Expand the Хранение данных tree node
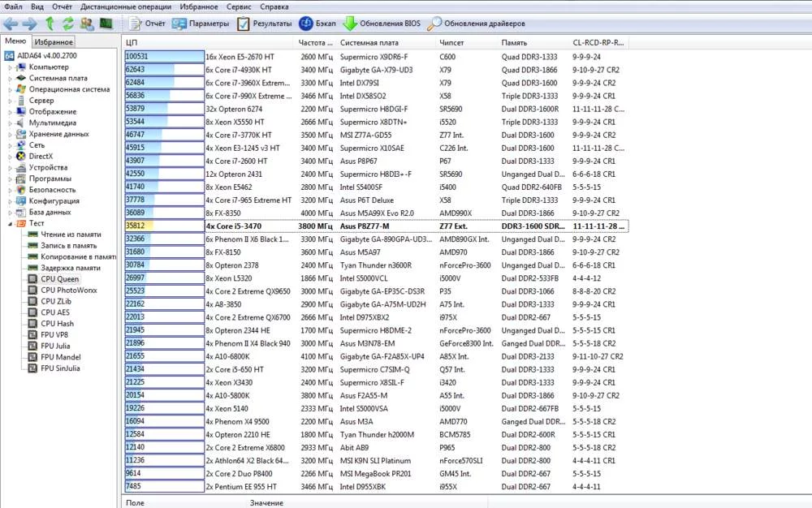The width and height of the screenshot is (812, 508). tap(11, 134)
